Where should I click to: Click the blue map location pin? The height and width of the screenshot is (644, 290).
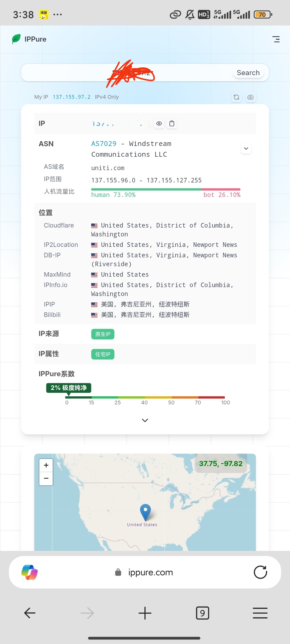pos(145,512)
